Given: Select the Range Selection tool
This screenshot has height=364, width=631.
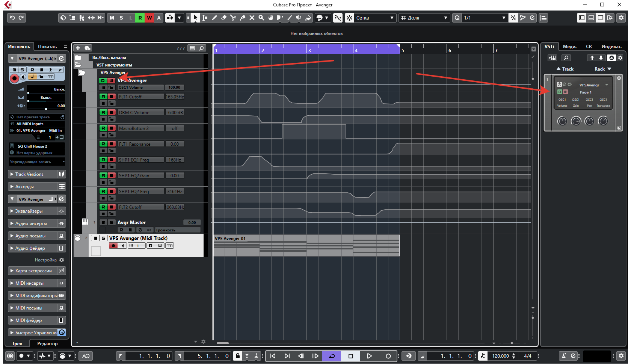Looking at the screenshot, I should (x=205, y=18).
